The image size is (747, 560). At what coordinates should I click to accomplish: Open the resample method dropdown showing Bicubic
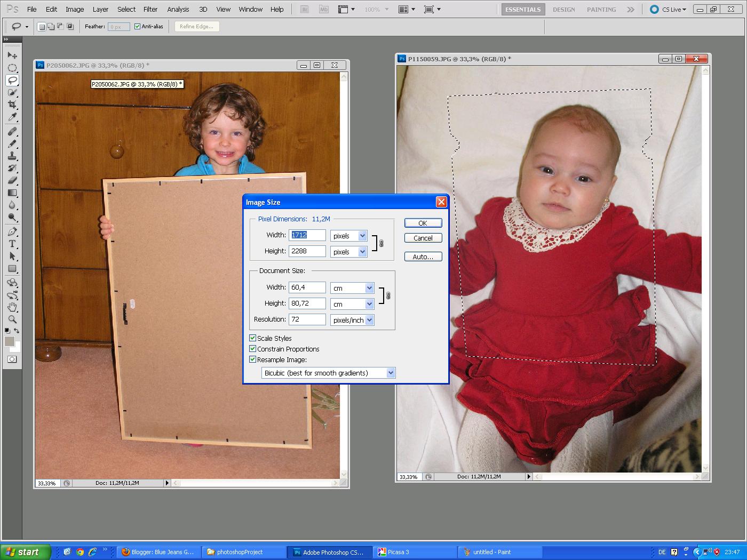pos(391,373)
